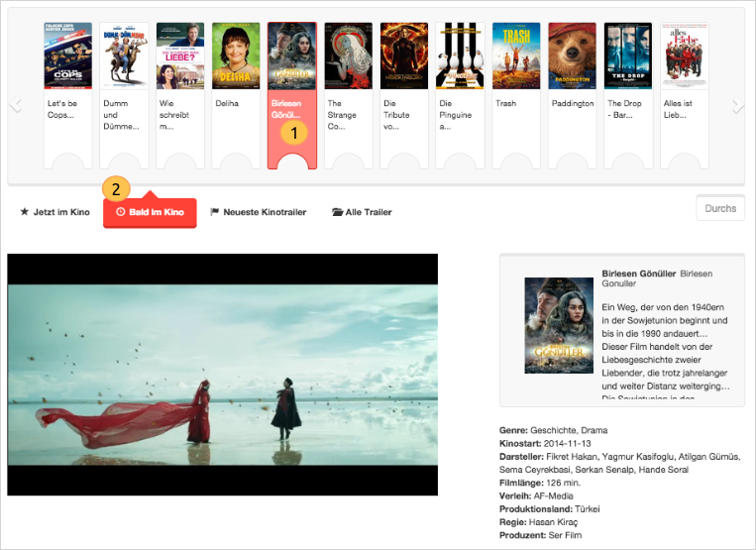Click the Genre: Geschichte, Drama line
The image size is (756, 550).
coord(554,430)
